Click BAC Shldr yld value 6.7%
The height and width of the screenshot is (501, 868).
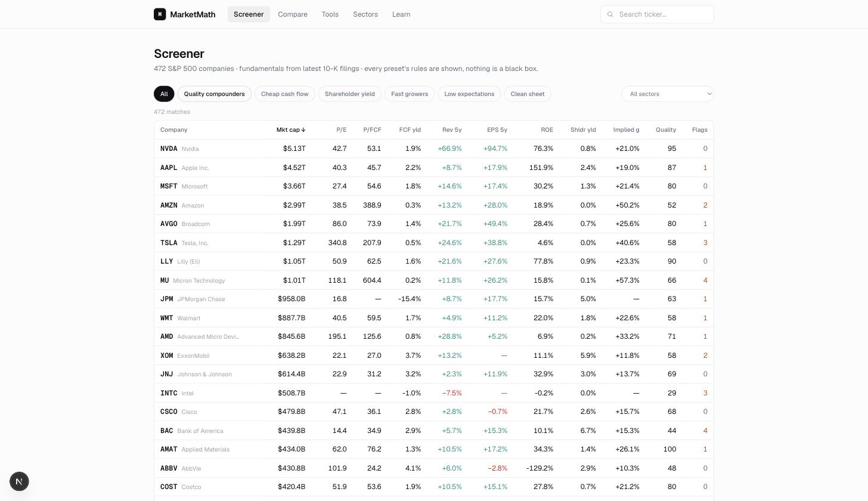coord(588,431)
